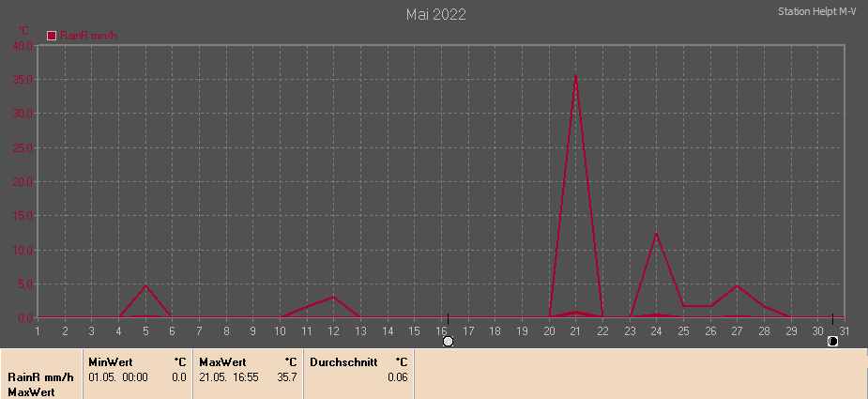
Task: Click day 1 on the x-axis
Action: coord(38,331)
